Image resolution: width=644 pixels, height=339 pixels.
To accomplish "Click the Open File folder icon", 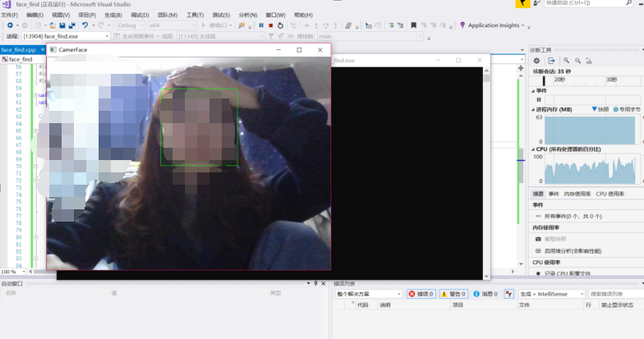I will (x=53, y=25).
